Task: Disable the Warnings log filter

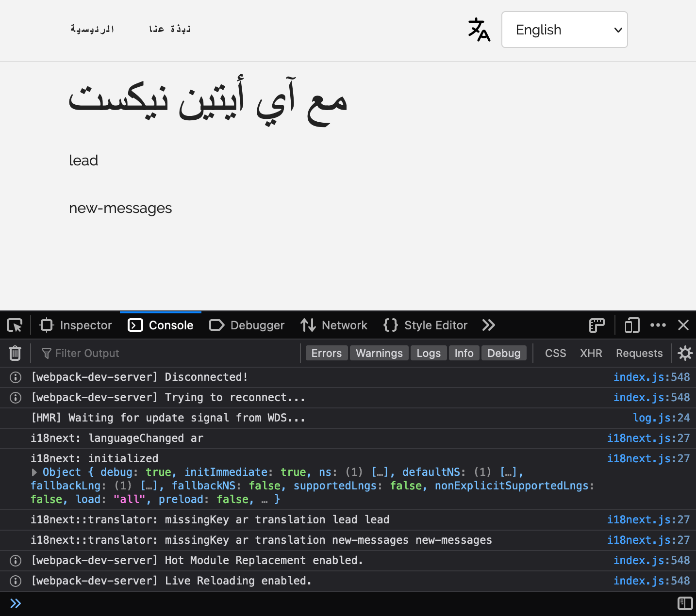Action: point(379,353)
